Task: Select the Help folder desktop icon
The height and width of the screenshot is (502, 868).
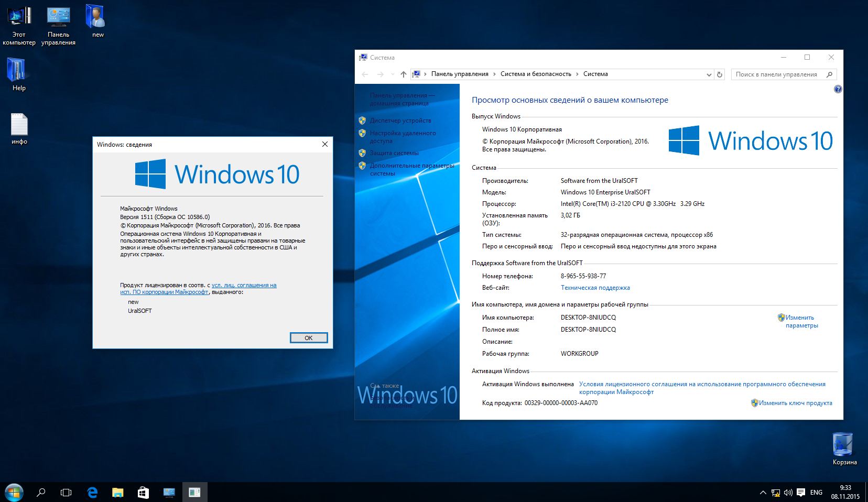Action: (19, 74)
